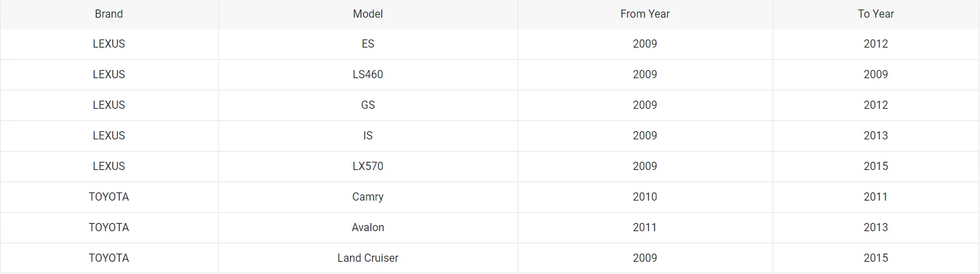Click the 2011 From Year cell for Avalon
The height and width of the screenshot is (274, 980).
[x=645, y=228]
